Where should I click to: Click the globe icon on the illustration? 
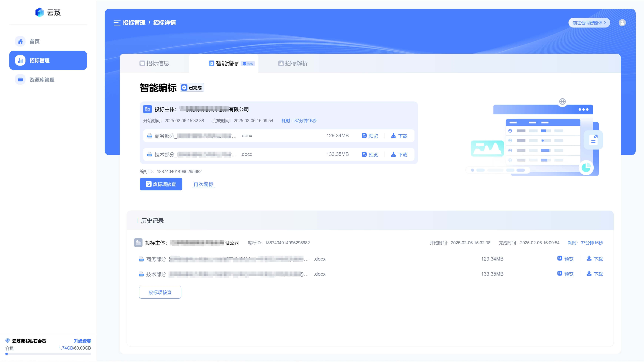coord(562,102)
